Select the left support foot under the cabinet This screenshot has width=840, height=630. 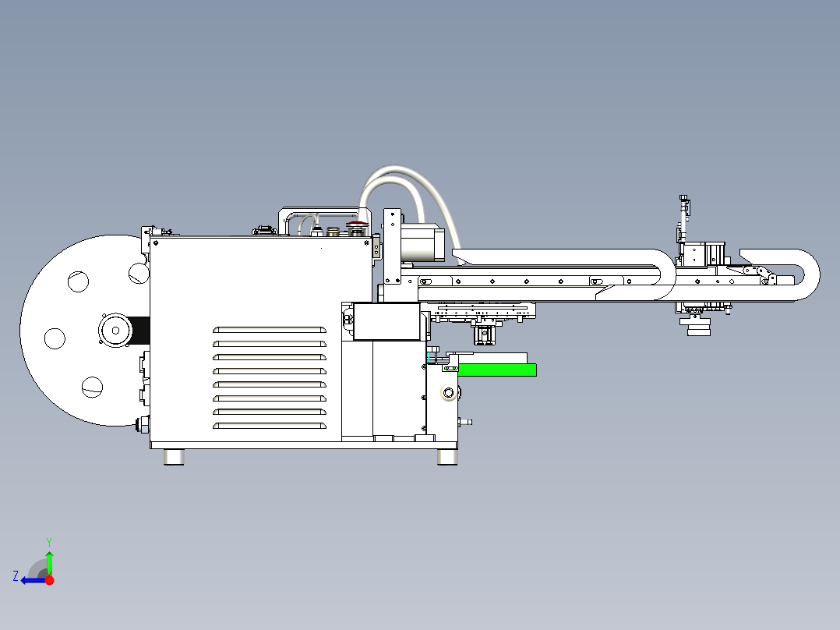pyautogui.click(x=174, y=457)
